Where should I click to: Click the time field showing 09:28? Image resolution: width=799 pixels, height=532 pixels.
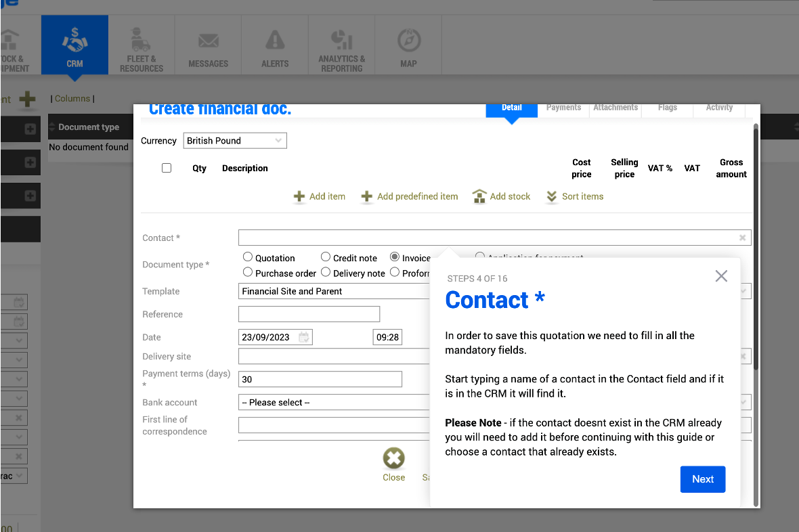(387, 337)
